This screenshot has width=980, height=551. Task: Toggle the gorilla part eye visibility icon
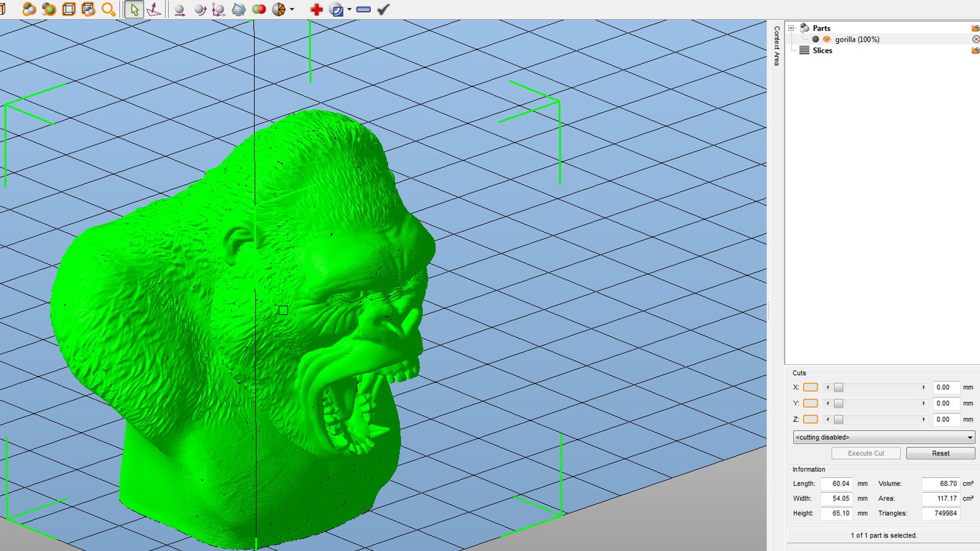tap(827, 39)
